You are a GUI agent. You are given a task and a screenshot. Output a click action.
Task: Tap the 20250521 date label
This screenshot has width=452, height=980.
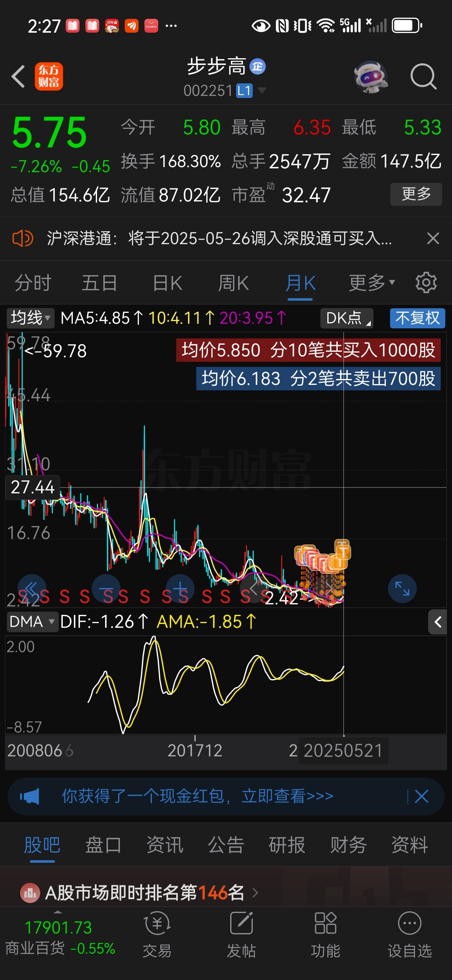pyautogui.click(x=343, y=750)
